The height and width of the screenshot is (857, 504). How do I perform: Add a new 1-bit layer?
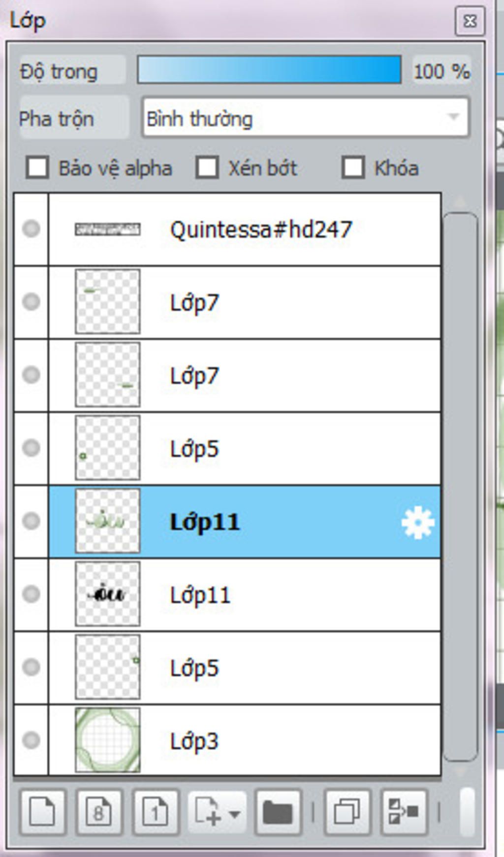click(156, 812)
